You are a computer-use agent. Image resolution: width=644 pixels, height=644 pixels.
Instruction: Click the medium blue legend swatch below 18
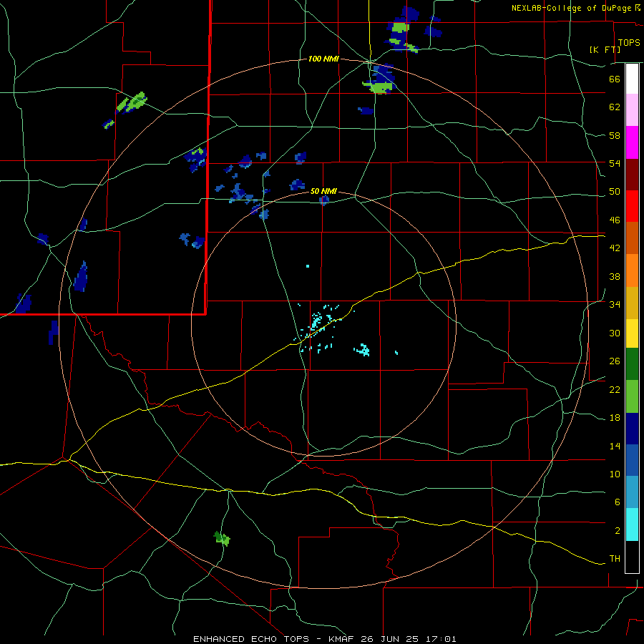click(x=632, y=461)
